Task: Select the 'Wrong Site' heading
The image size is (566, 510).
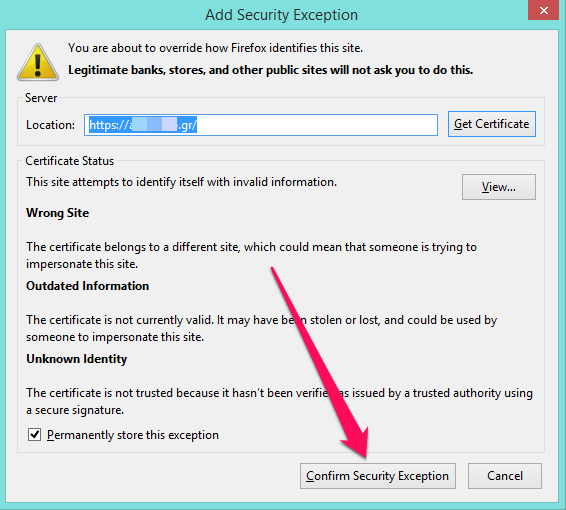Action: click(57, 213)
